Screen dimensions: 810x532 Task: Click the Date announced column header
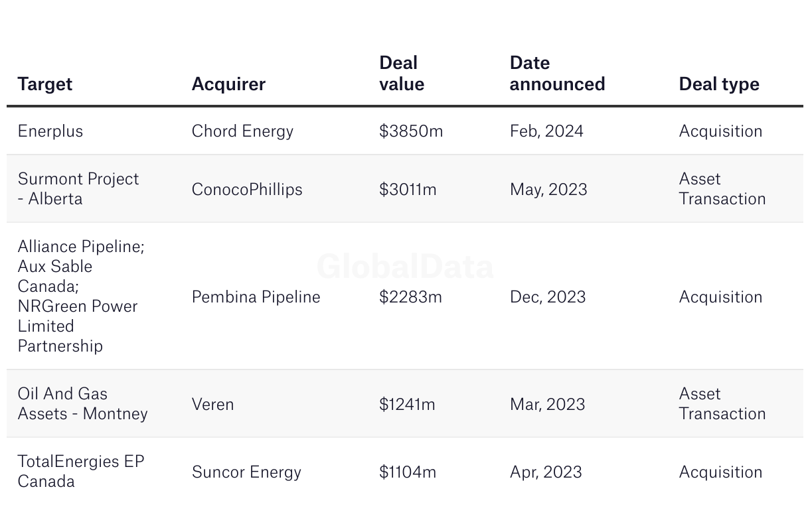557,74
